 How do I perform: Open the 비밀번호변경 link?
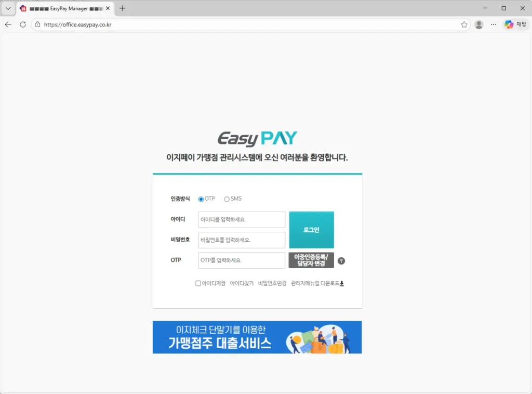point(271,283)
